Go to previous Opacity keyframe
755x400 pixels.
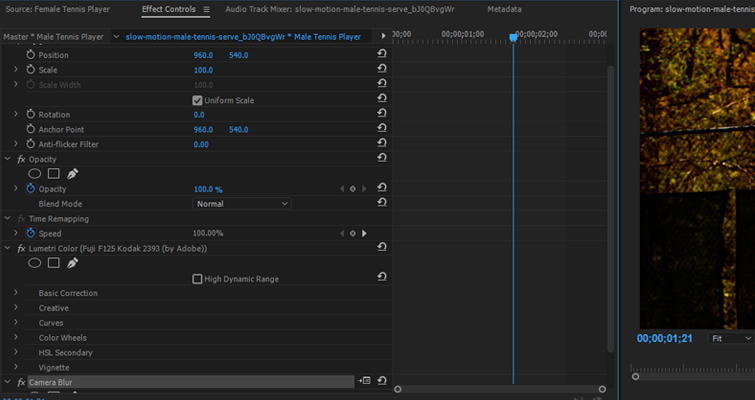(342, 189)
